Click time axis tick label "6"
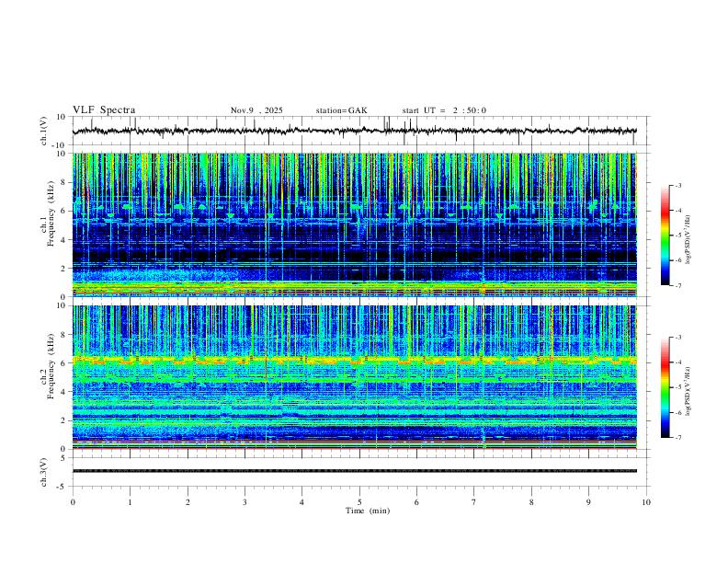This screenshot has width=728, height=563. click(x=416, y=502)
